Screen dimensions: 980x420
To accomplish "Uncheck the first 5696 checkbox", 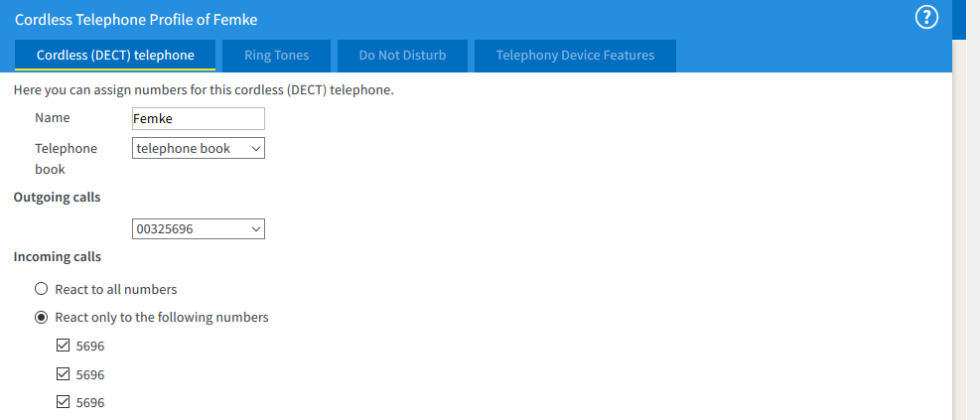I will (x=64, y=347).
